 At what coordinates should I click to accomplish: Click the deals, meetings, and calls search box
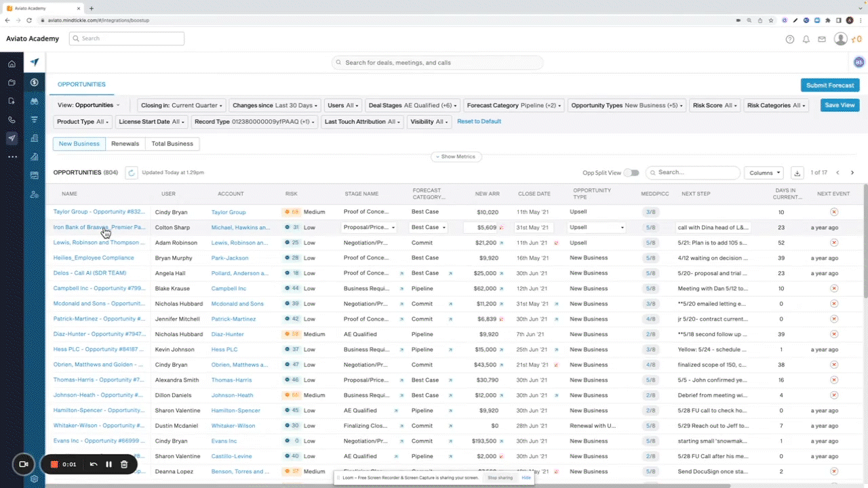click(x=437, y=62)
